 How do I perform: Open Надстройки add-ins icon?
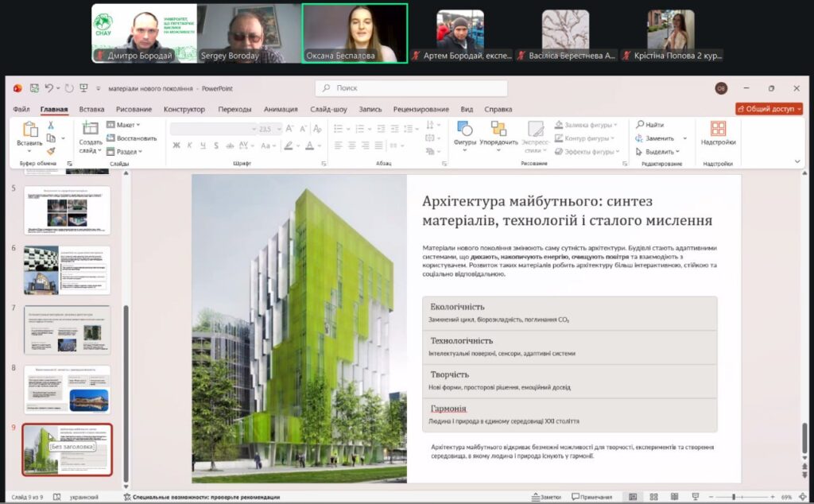click(x=718, y=132)
